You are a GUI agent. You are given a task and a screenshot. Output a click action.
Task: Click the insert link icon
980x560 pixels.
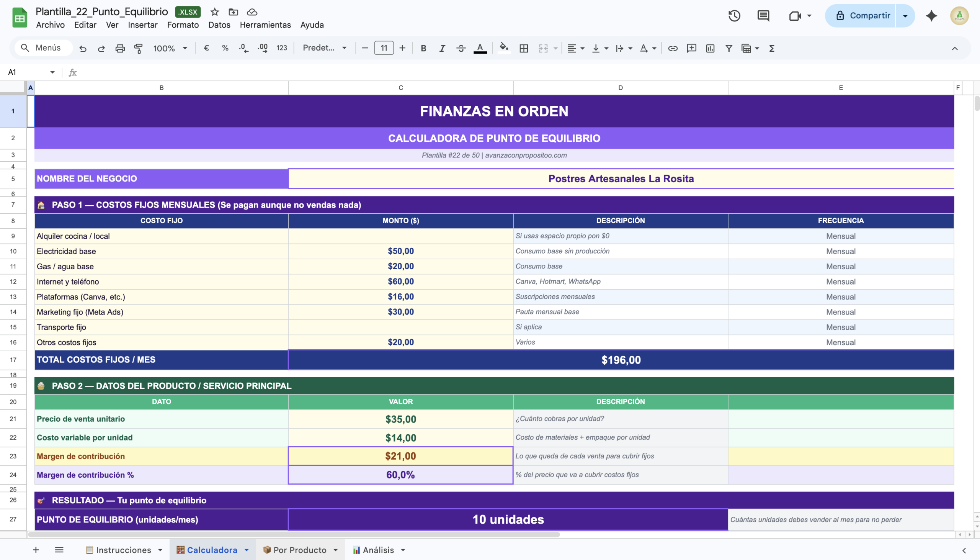click(x=673, y=49)
